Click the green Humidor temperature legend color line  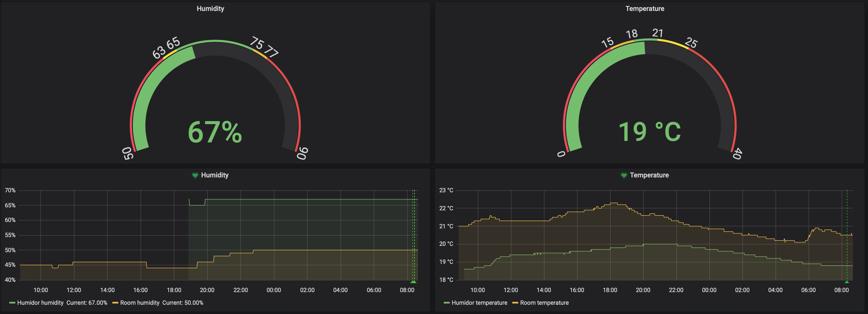447,303
